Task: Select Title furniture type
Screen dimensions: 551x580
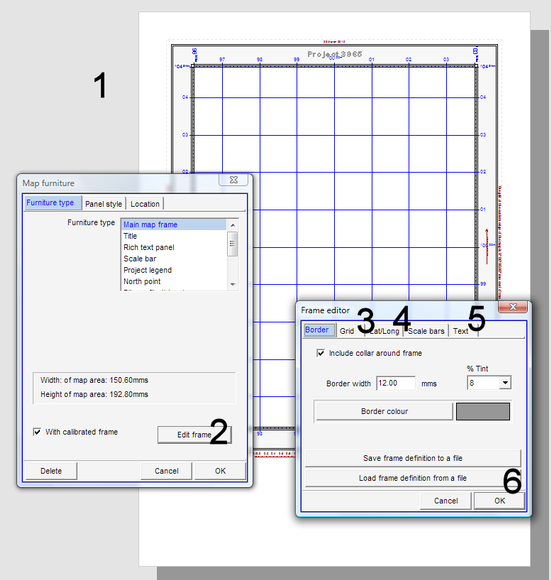Action: pyautogui.click(x=174, y=236)
